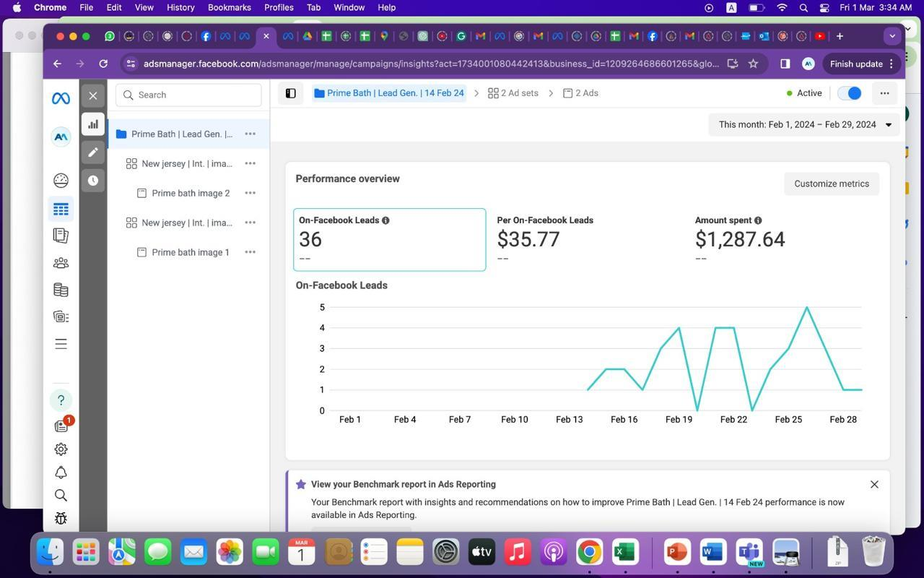Toggle the campaign Active switch

(x=850, y=93)
